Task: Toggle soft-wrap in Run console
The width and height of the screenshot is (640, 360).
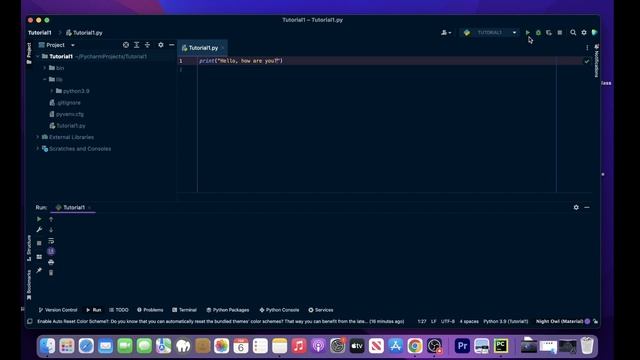Action: click(x=51, y=241)
